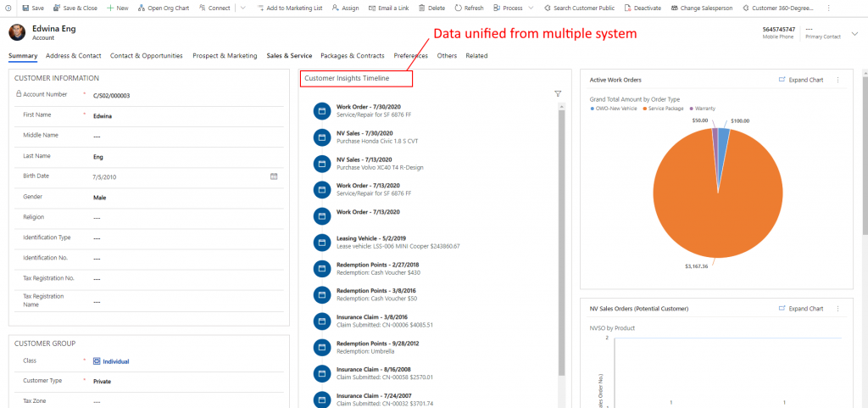
Task: Expand the Process dropdown menu
Action: [531, 8]
